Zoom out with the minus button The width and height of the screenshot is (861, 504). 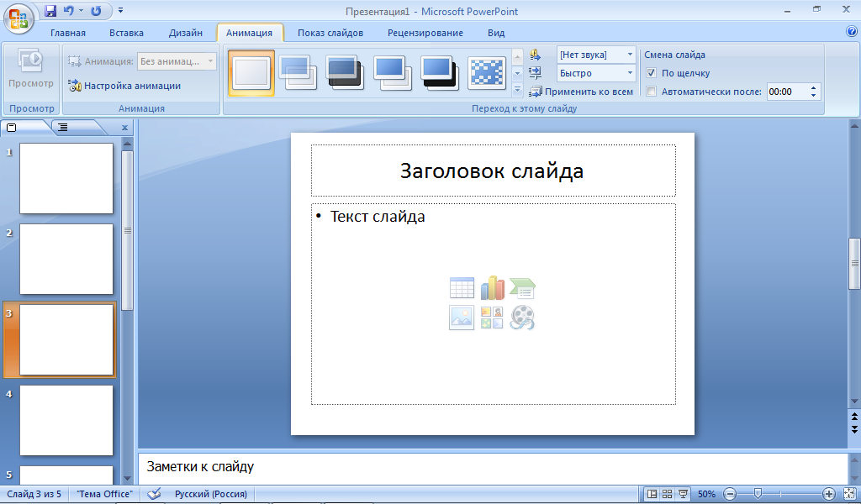coord(730,494)
